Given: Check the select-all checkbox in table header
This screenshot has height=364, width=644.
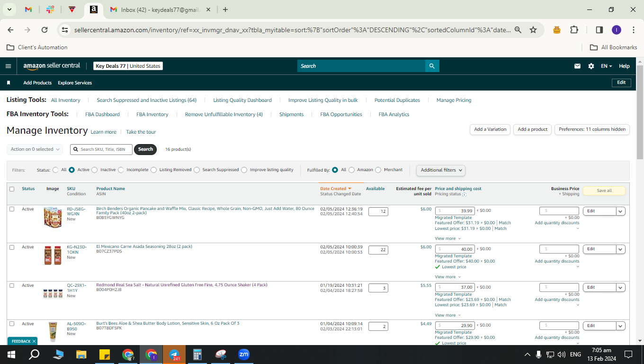Looking at the screenshot, I should (x=12, y=189).
